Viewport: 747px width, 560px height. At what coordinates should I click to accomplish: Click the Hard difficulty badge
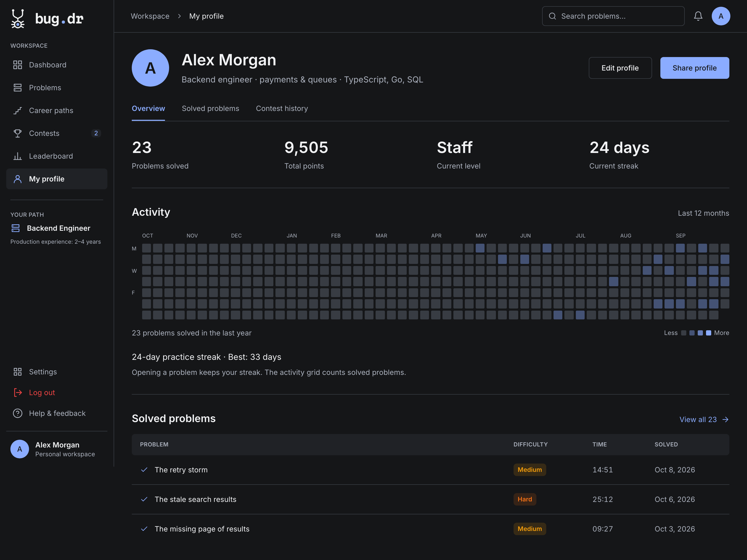525,499
